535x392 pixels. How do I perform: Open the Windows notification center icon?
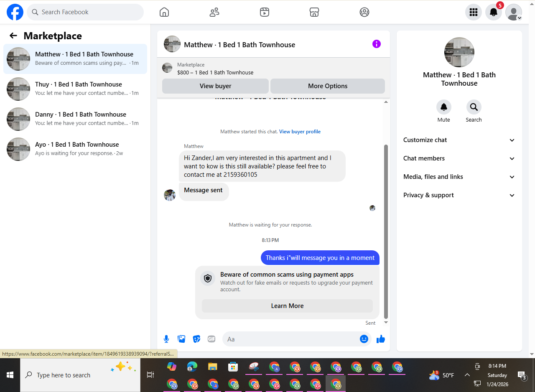[x=522, y=375]
